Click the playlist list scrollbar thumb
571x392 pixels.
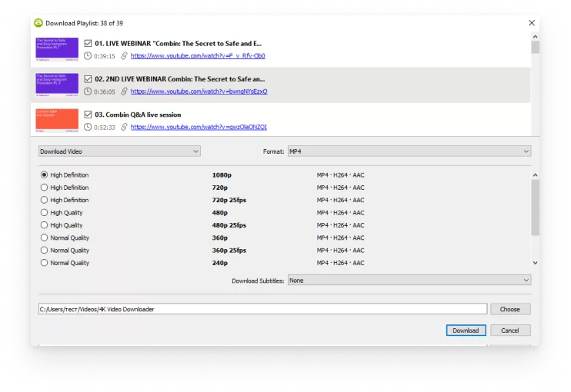(x=535, y=48)
